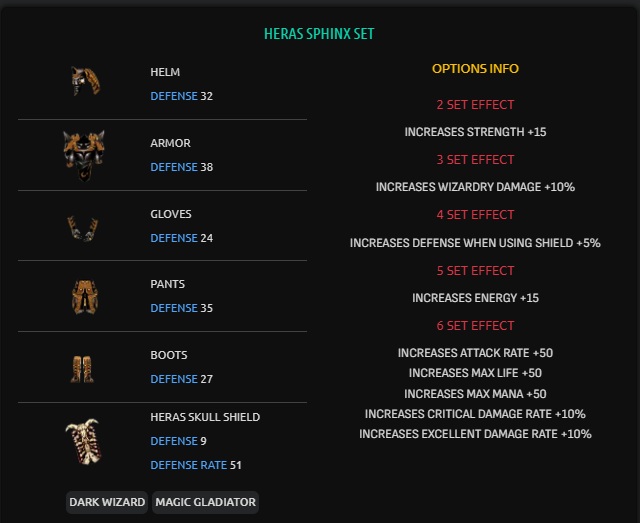
Task: Click Increases Excellent Damage Rate +10% line
Action: pyautogui.click(x=475, y=434)
